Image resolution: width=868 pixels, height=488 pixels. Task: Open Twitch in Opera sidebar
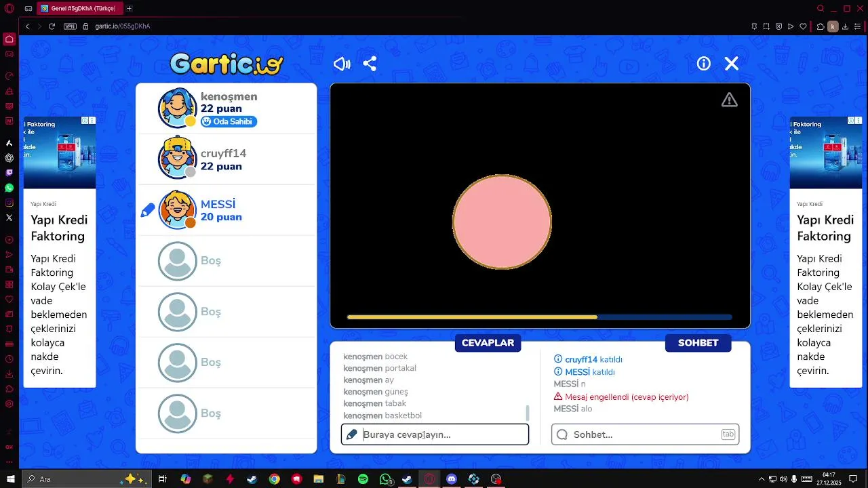9,173
